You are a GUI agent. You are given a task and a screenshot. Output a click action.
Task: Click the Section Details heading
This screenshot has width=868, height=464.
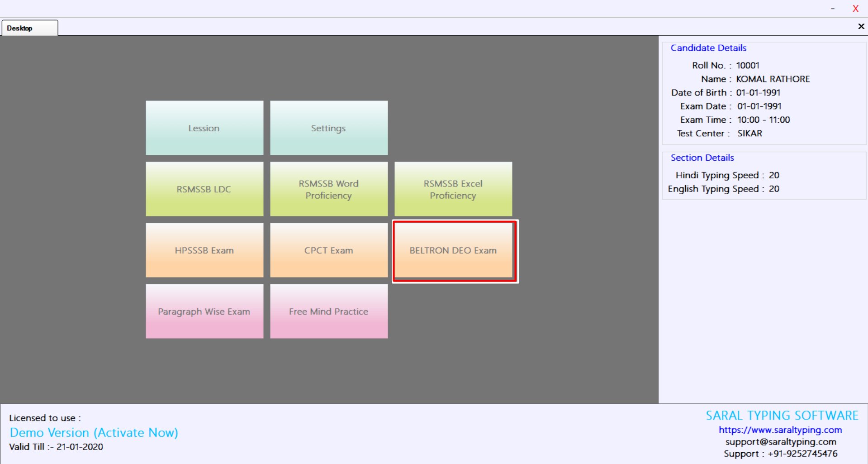[x=702, y=158]
